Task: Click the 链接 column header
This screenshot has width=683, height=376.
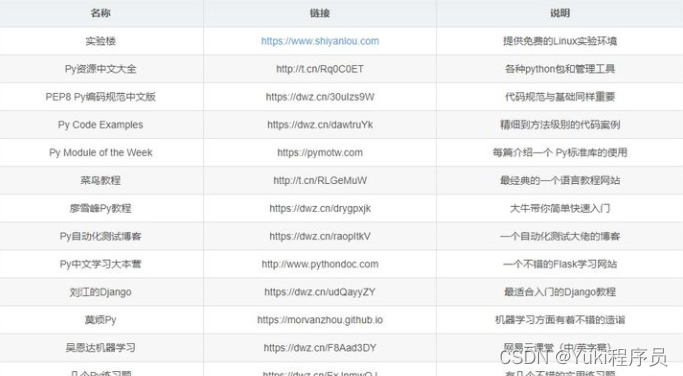Action: [320, 13]
